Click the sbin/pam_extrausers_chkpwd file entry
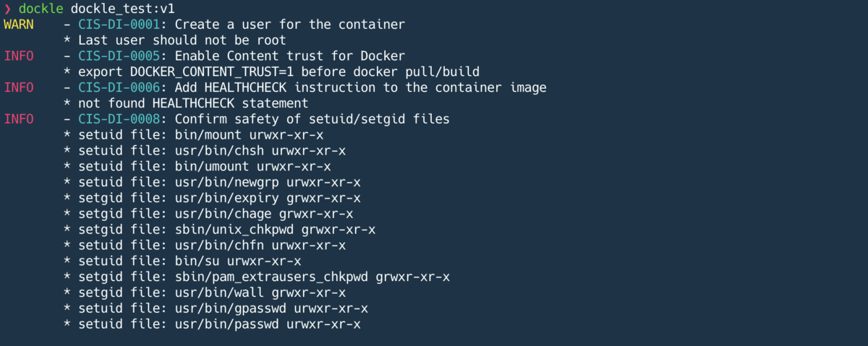This screenshot has height=346, width=868. [257, 277]
